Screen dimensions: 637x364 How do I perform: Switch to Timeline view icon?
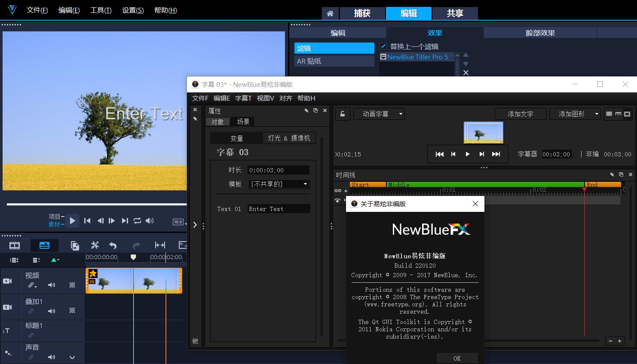(44, 245)
